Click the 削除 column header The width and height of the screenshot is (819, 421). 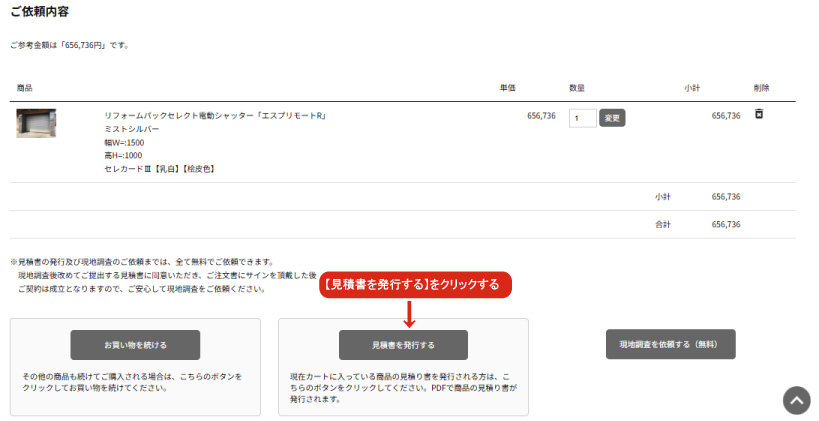[x=762, y=88]
